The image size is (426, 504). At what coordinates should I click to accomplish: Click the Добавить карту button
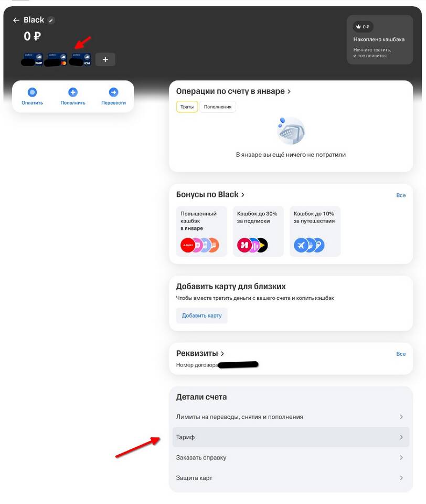(x=202, y=316)
